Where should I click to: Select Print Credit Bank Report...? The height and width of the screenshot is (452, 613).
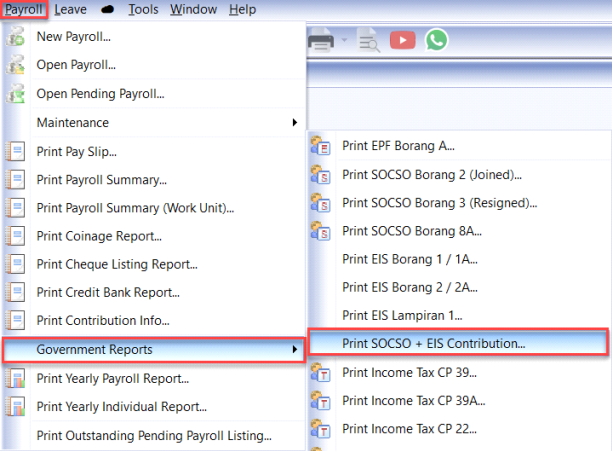tap(108, 292)
